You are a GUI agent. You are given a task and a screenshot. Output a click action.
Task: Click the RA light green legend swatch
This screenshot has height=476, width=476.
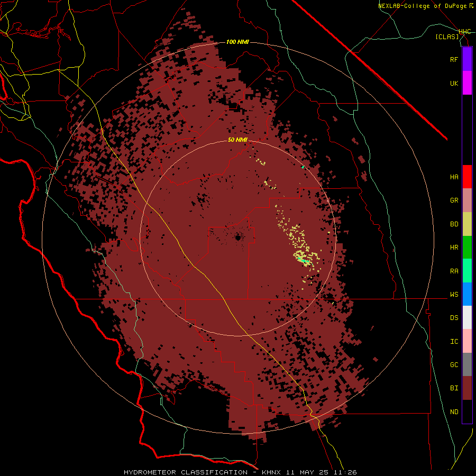click(x=467, y=271)
